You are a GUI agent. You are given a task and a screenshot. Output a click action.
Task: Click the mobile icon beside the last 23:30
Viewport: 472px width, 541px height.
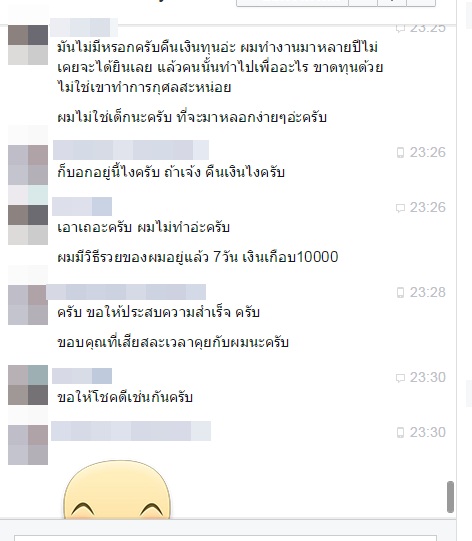400,432
